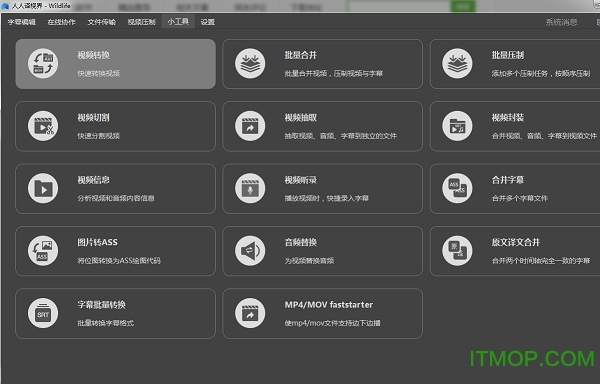Click the 分析视频和音频内容信息 description

[x=116, y=198]
